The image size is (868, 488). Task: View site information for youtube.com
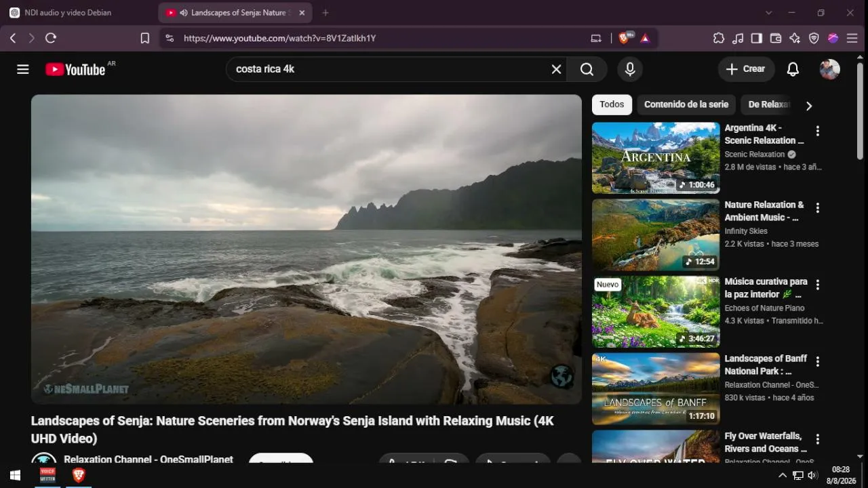170,39
